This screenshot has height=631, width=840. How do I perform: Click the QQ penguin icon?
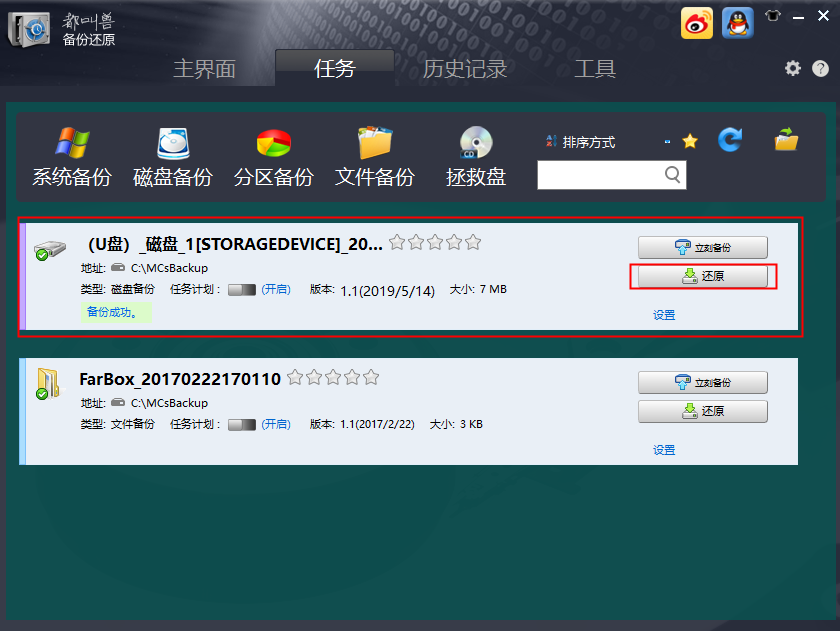tap(738, 23)
